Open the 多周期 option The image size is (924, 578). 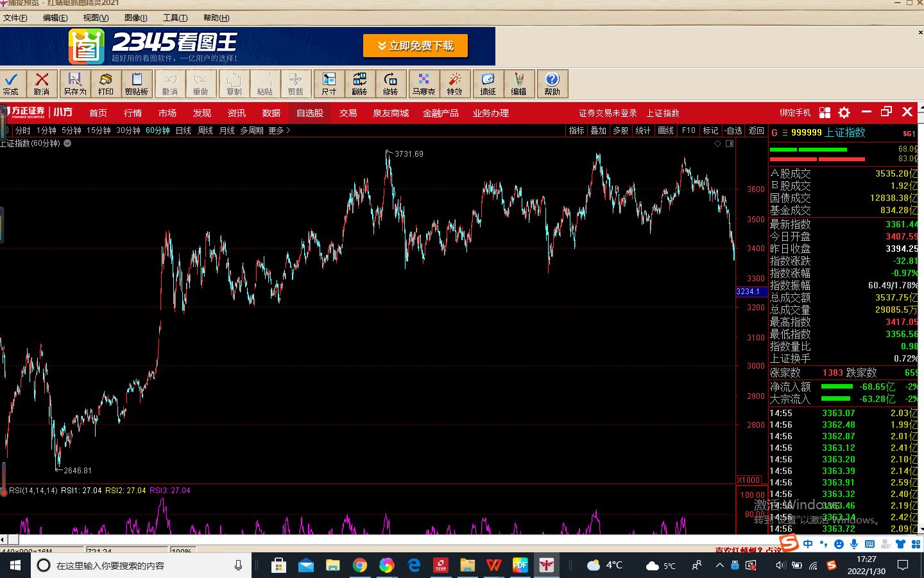(x=252, y=130)
